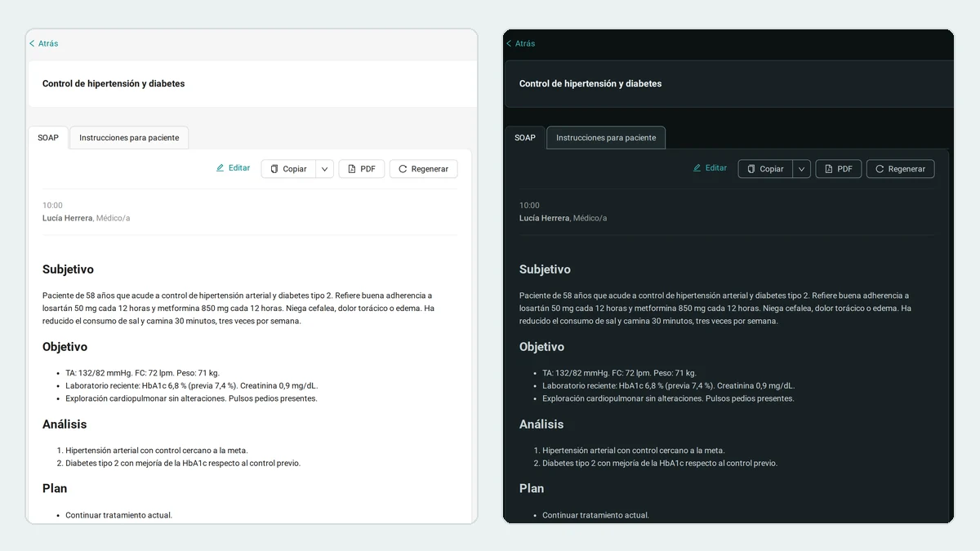Click the "Subjetivo" heading in the dark panel
980x551 pixels.
pos(545,269)
